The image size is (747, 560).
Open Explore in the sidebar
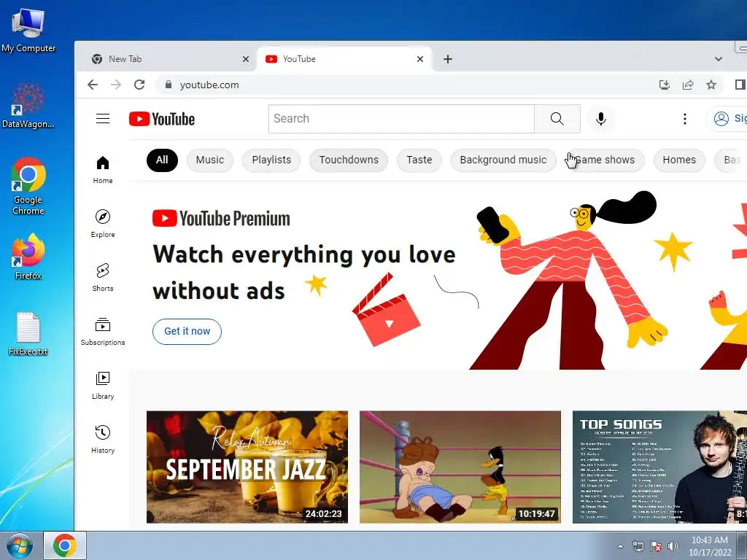(102, 223)
